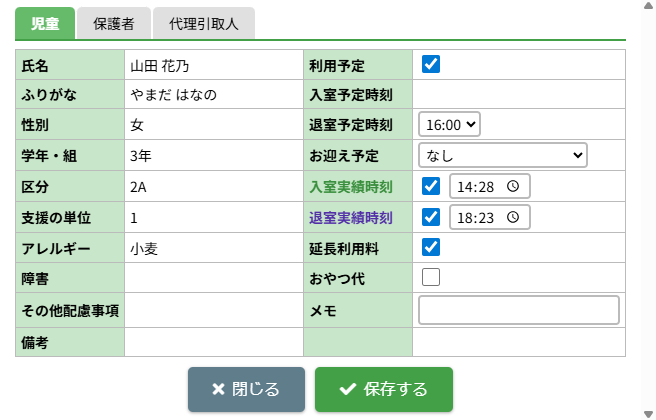Open the 代理引取人 tab
This screenshot has height=420, width=656.
pyautogui.click(x=204, y=24)
